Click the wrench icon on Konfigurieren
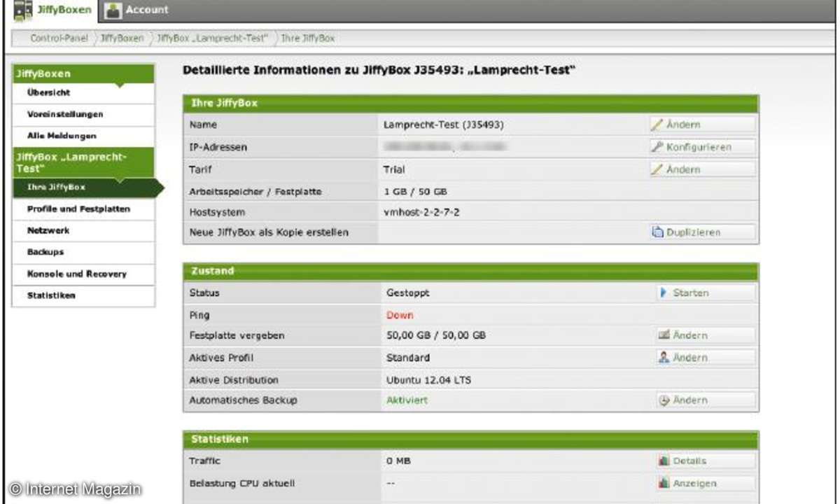 click(657, 147)
